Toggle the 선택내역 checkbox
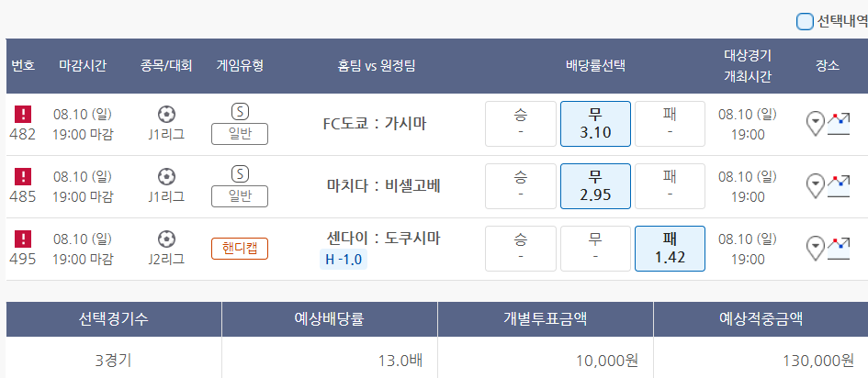This screenshot has width=868, height=378. (x=805, y=21)
